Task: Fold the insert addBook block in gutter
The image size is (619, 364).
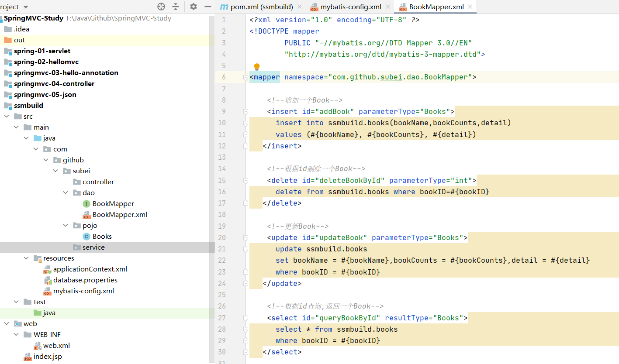Action: click(x=246, y=112)
